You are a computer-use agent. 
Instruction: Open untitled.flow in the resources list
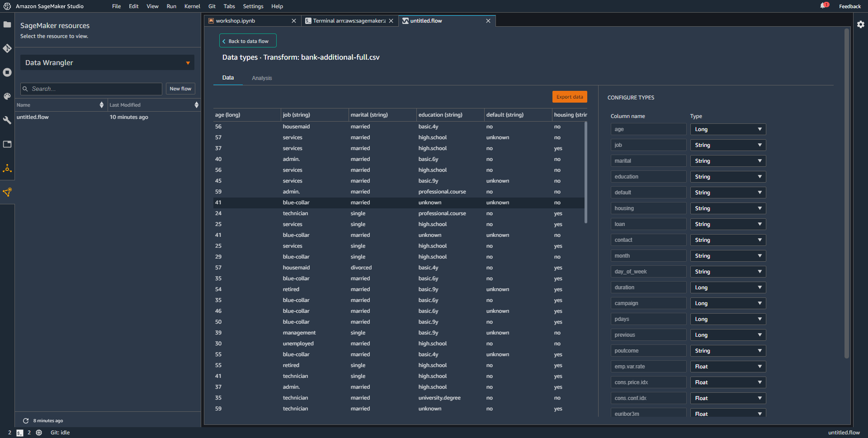click(x=108, y=117)
